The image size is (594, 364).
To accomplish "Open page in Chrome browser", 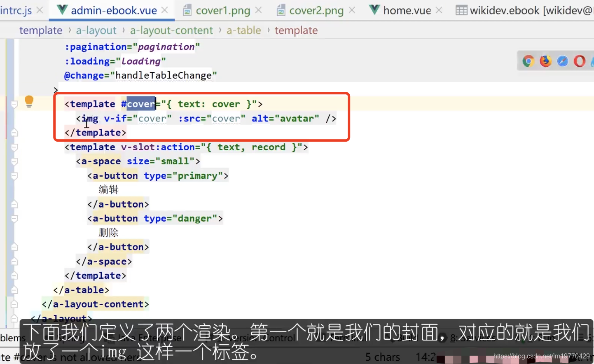I will (529, 61).
